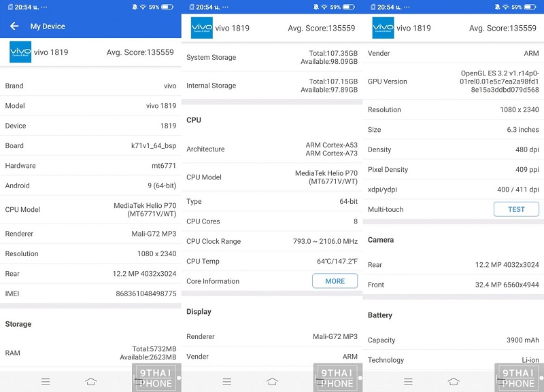Viewport: 544px width, 392px height.
Task: Tap the Wi-Fi icon in left screen status bar
Action: [x=143, y=7]
